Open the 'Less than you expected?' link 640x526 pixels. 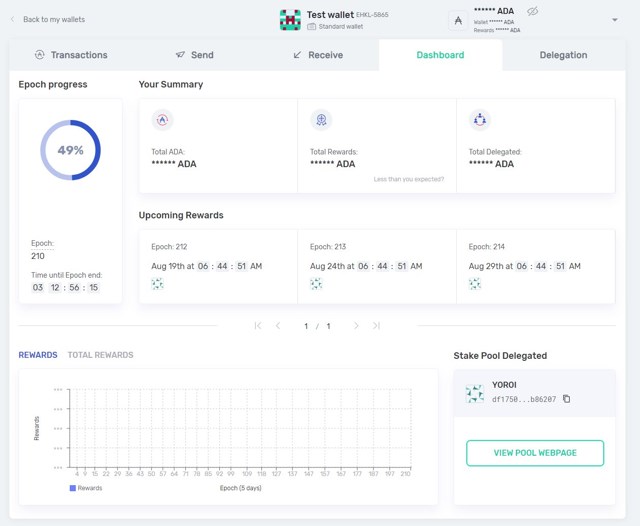pyautogui.click(x=409, y=179)
